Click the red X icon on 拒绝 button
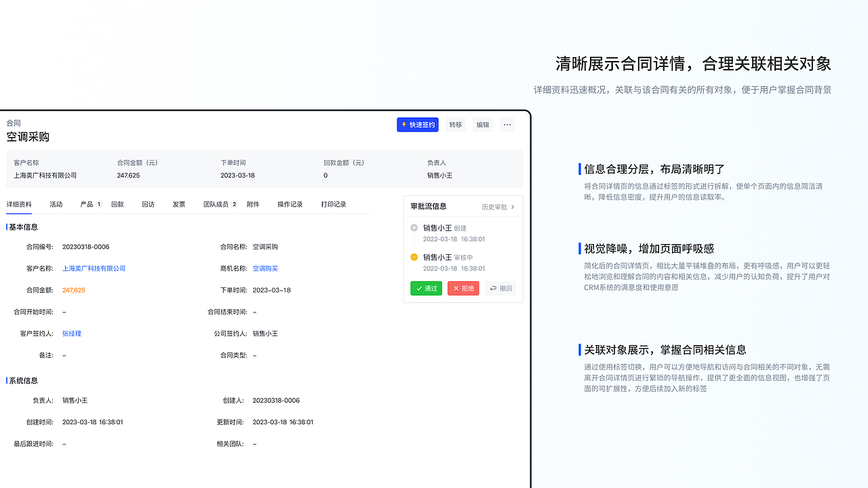868x488 pixels. (x=456, y=288)
